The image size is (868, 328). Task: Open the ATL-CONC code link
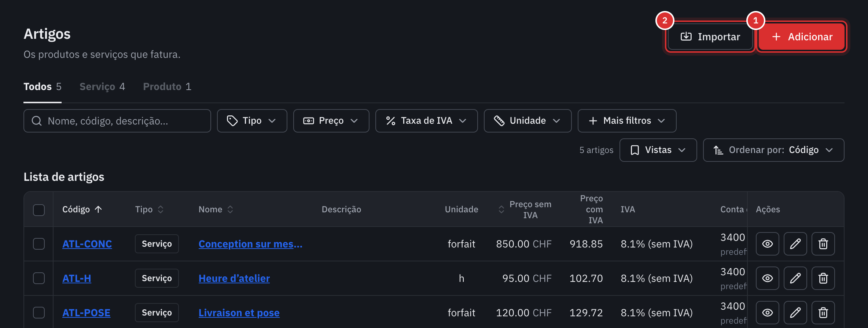(87, 244)
